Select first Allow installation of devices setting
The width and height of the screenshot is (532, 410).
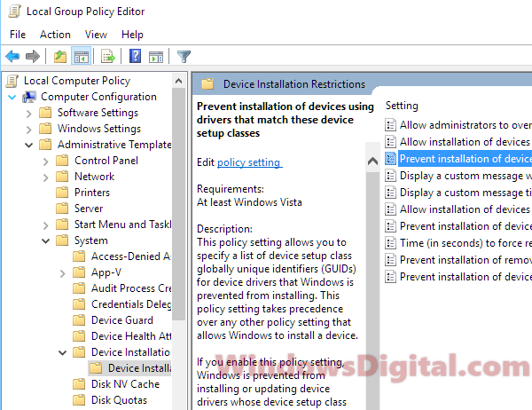[x=465, y=142]
